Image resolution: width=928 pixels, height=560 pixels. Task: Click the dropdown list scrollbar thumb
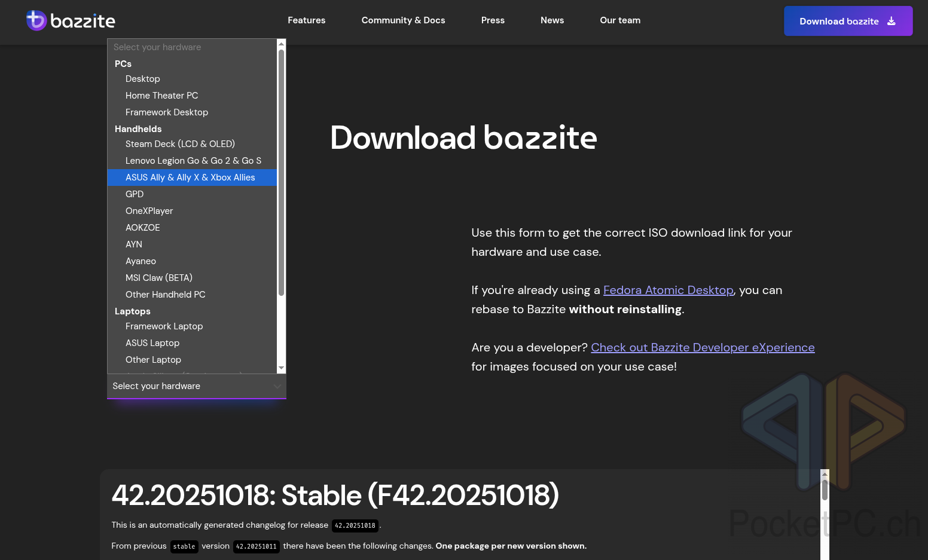pyautogui.click(x=282, y=172)
